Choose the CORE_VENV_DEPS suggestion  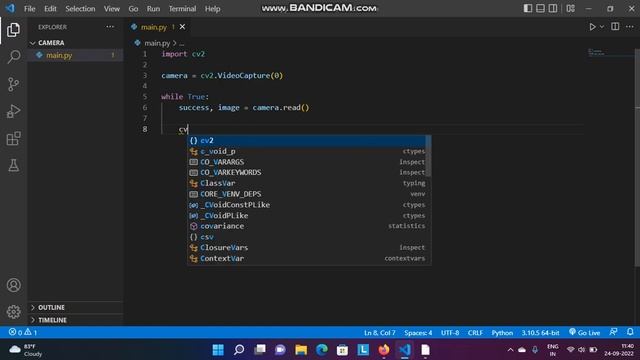click(306, 194)
